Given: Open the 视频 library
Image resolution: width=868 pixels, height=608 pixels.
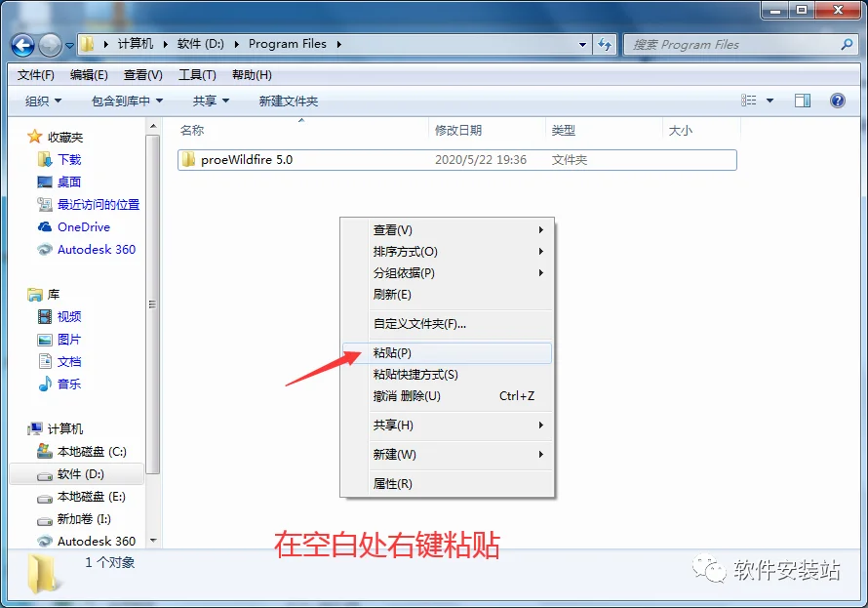Looking at the screenshot, I should coord(69,317).
